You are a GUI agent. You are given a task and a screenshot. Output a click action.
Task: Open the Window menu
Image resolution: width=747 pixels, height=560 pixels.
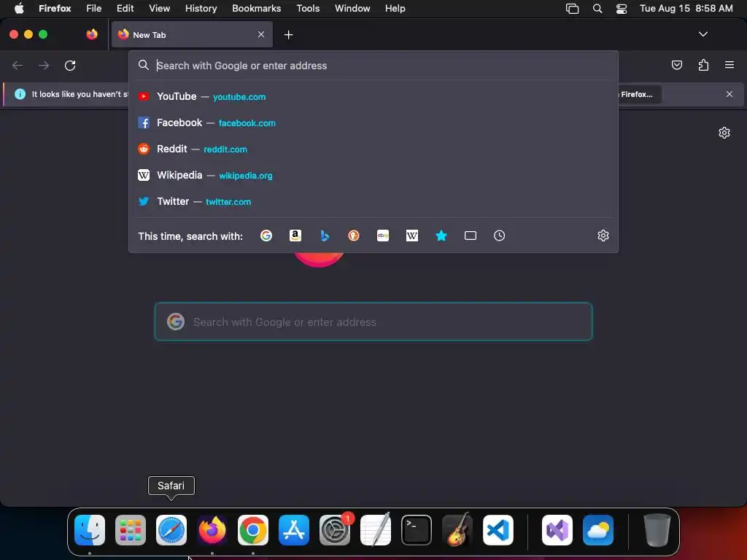352,8
